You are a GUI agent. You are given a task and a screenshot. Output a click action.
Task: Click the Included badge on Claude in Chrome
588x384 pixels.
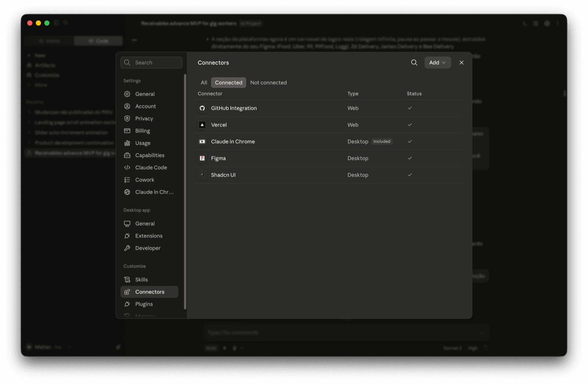pyautogui.click(x=382, y=141)
